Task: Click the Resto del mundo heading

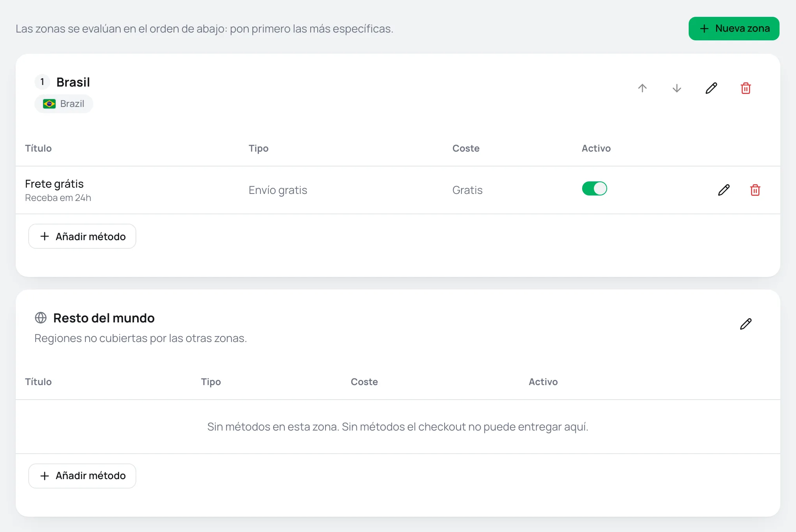Action: point(104,318)
